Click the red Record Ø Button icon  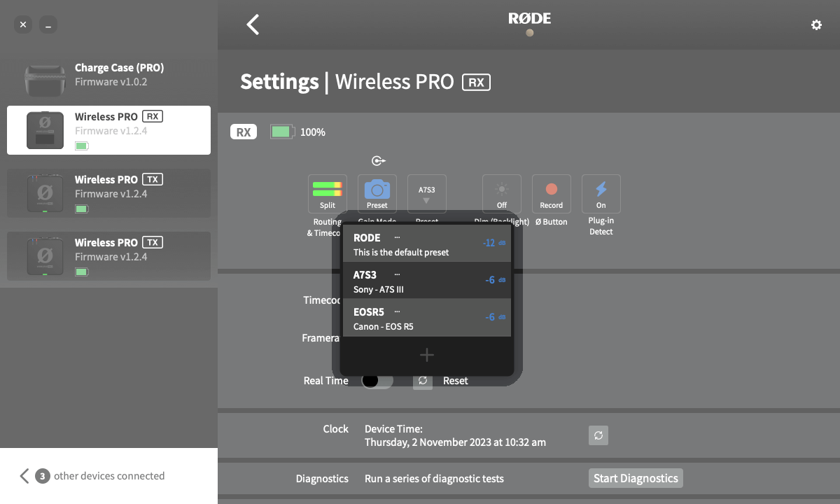[551, 189]
